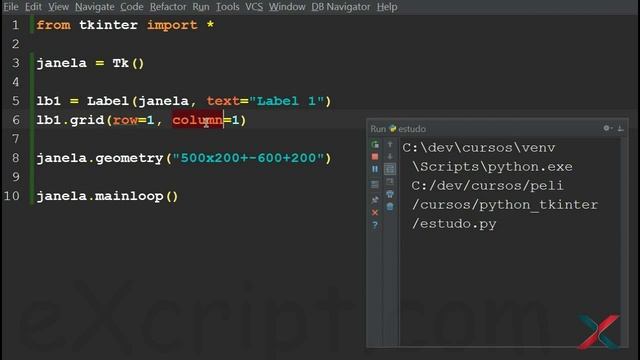Click 'C:\dev\cursos\venv' in the console output

coord(479,148)
